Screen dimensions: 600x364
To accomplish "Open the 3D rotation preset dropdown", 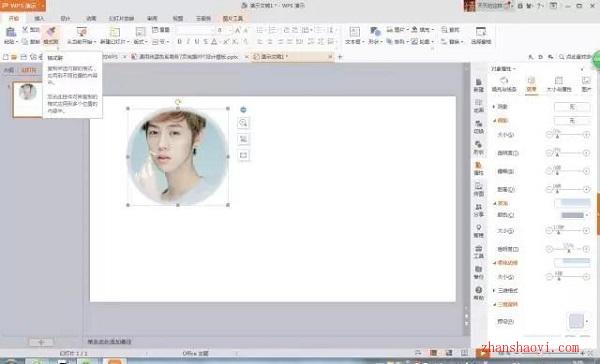I will coord(579,321).
